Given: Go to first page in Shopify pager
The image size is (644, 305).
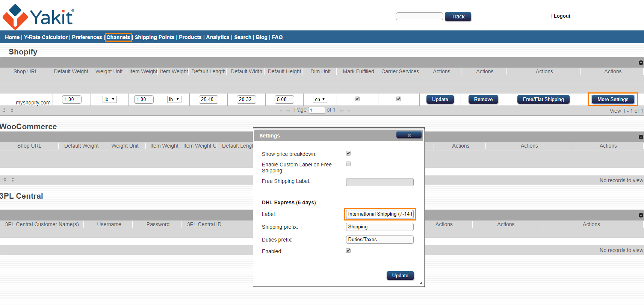Looking at the screenshot, I should coord(280,110).
